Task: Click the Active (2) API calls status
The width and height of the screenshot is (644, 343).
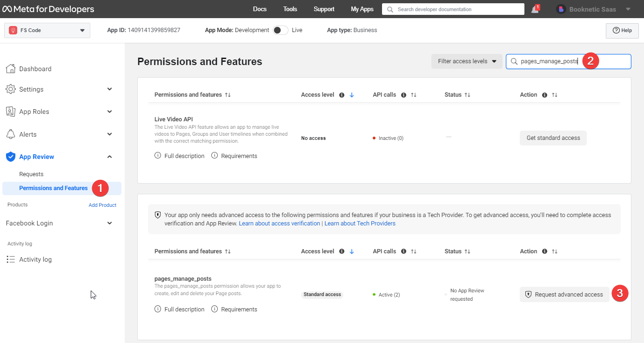Action: tap(386, 295)
